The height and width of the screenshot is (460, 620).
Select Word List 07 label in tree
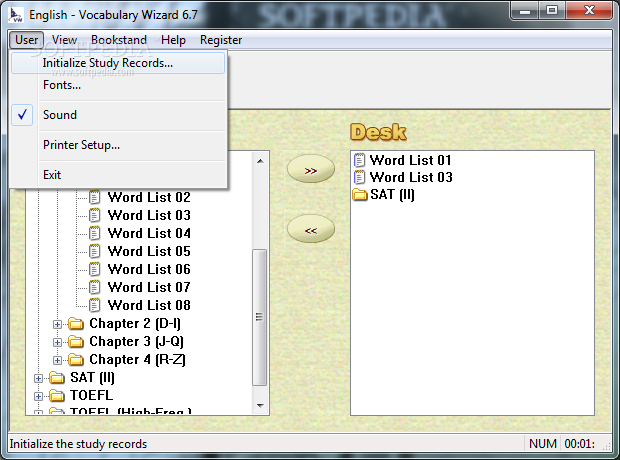(x=149, y=287)
